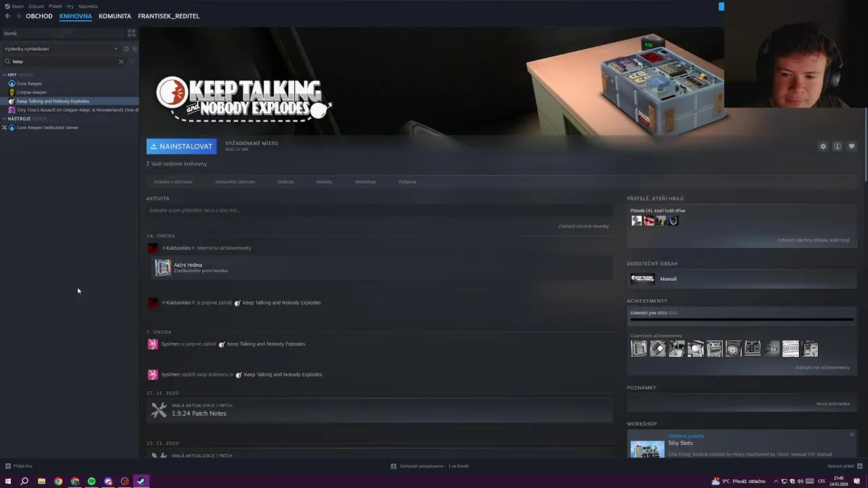Open KaktusAlex avatar next to the unlocked achievements entry
Image resolution: width=868 pixels, height=488 pixels.
point(153,248)
